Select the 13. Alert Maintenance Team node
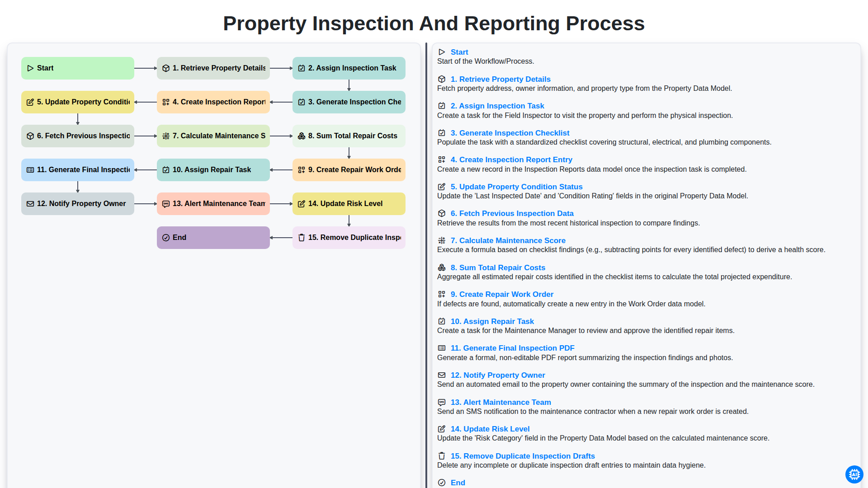The height and width of the screenshot is (488, 868). [x=213, y=204]
